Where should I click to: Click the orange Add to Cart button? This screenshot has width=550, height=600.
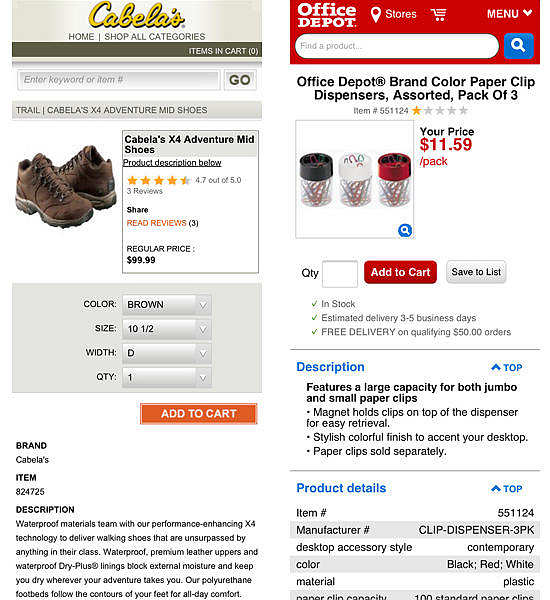[x=198, y=414]
